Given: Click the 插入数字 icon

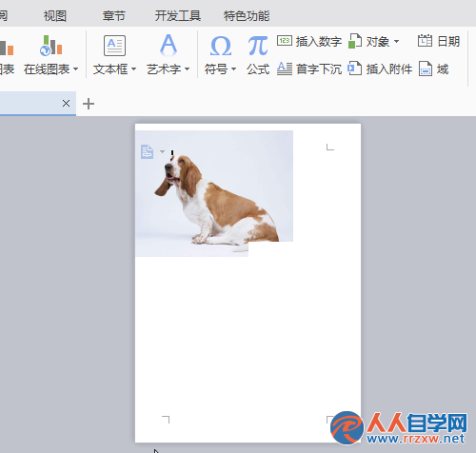Looking at the screenshot, I should tap(285, 41).
